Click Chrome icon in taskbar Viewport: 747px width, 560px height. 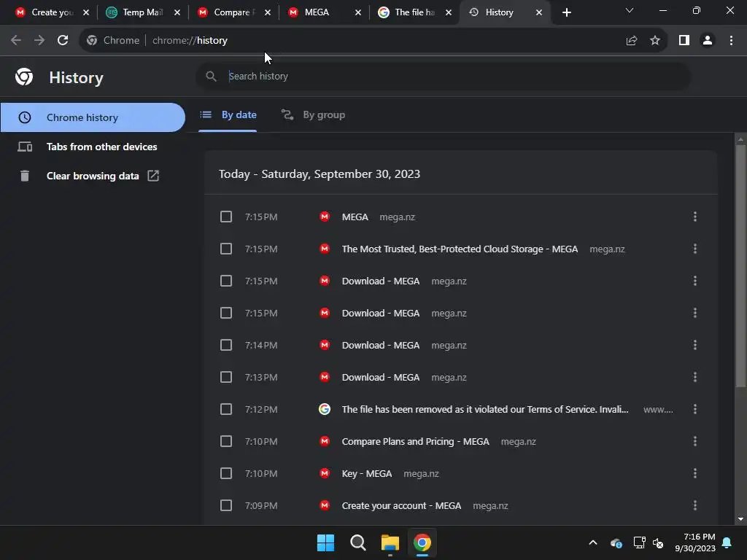point(422,542)
